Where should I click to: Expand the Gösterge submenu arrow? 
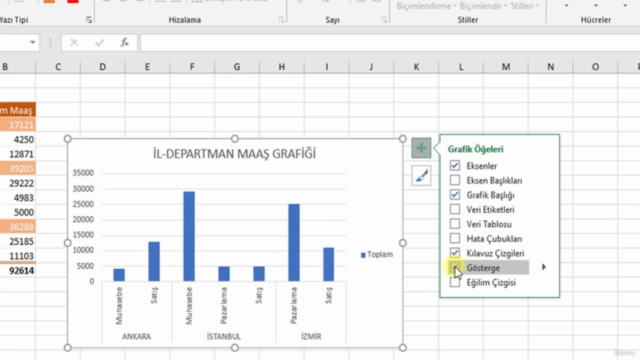point(544,267)
